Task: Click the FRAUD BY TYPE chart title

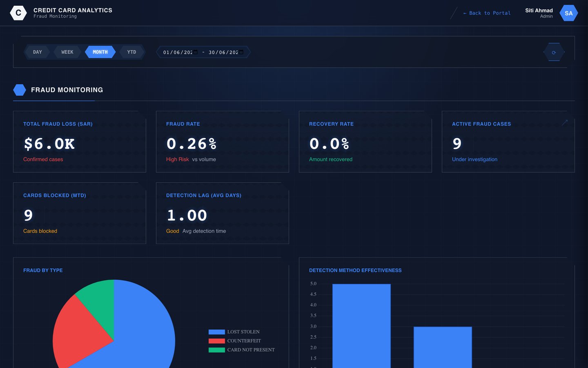Action: 43,270
